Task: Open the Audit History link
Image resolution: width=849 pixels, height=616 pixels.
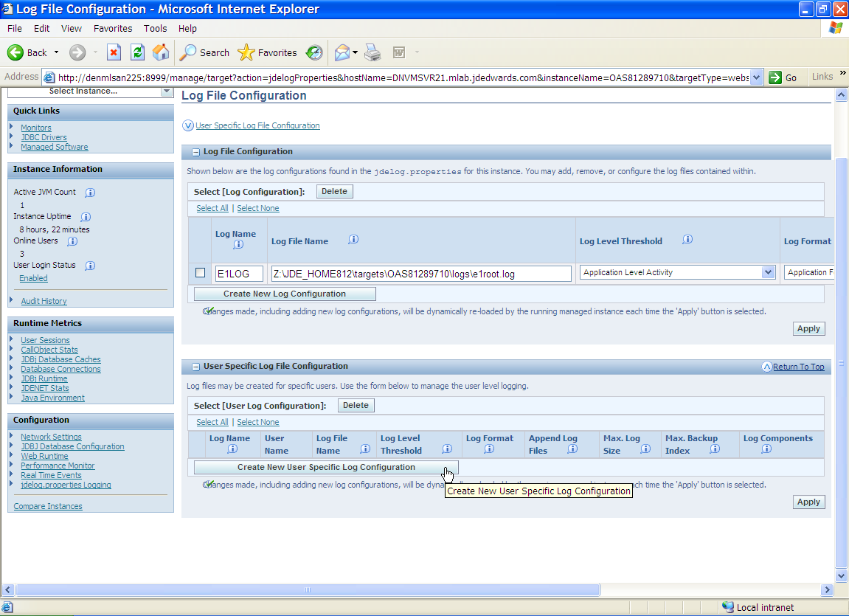Action: [44, 301]
